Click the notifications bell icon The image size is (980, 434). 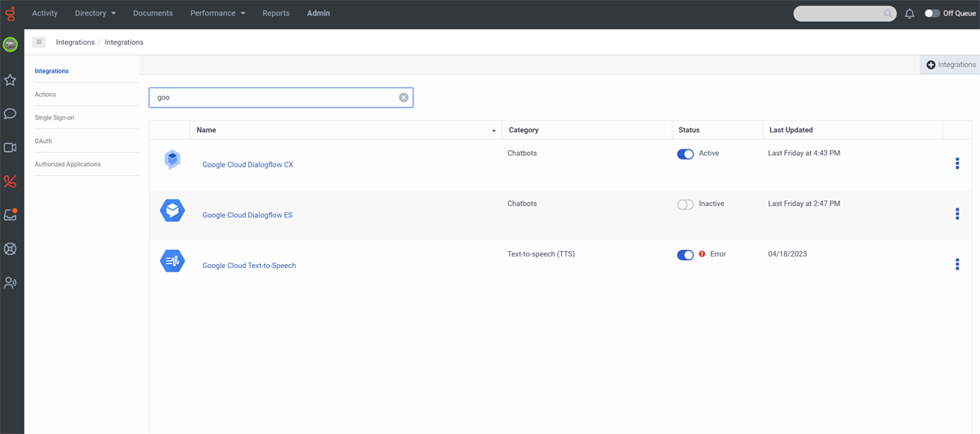(x=910, y=14)
